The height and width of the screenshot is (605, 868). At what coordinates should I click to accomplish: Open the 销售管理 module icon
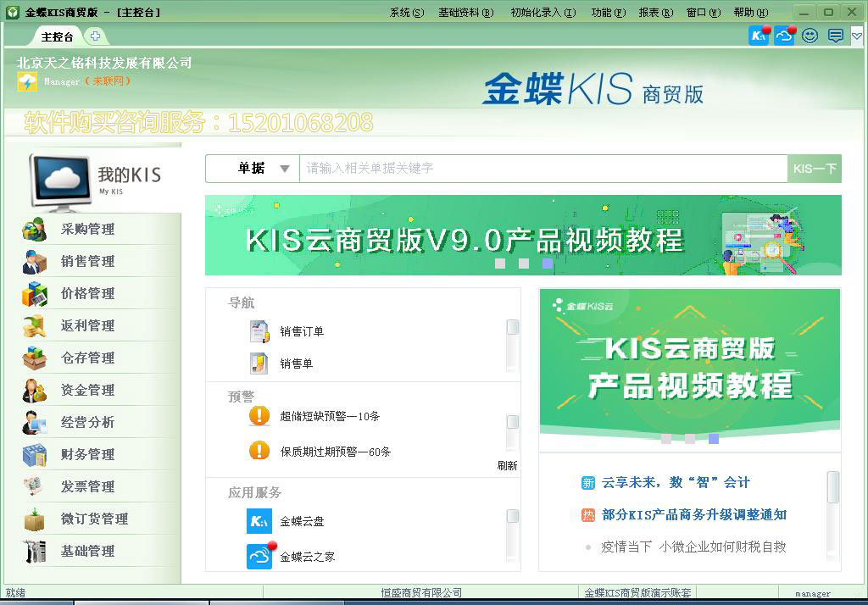pos(34,261)
